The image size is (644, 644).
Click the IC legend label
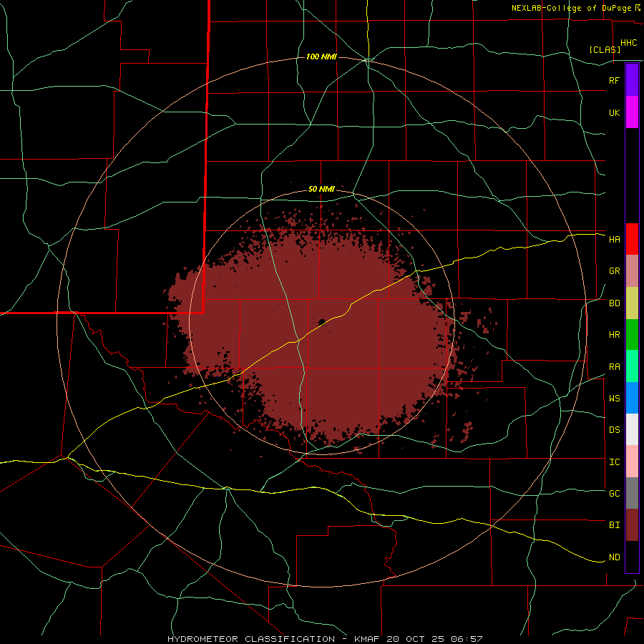614,462
